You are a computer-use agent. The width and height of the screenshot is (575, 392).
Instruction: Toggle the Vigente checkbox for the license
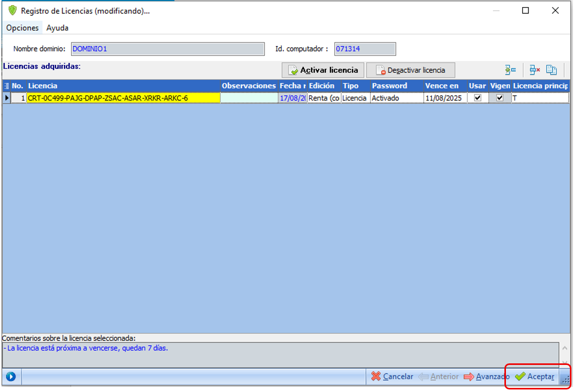point(500,98)
